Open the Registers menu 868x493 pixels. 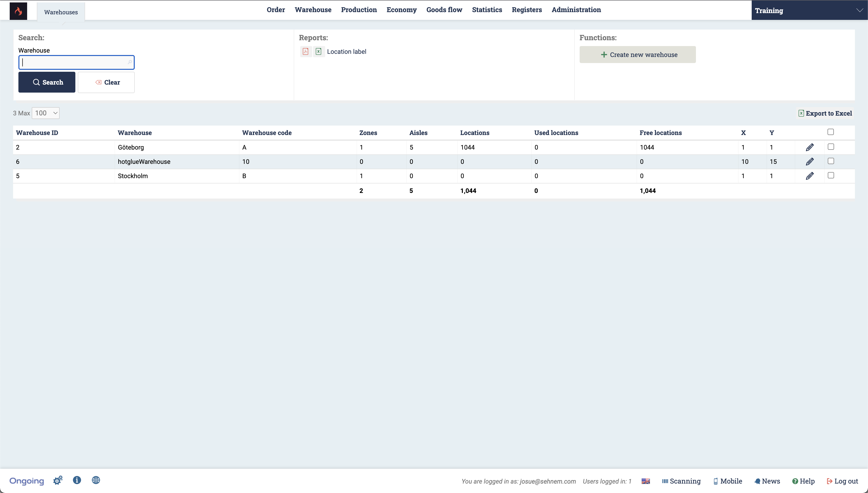coord(526,10)
